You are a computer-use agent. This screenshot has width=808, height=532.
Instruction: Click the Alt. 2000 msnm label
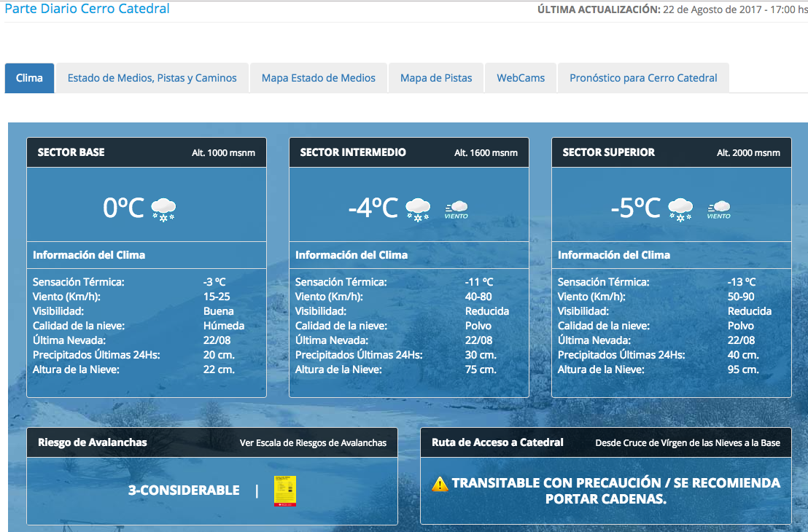point(748,153)
